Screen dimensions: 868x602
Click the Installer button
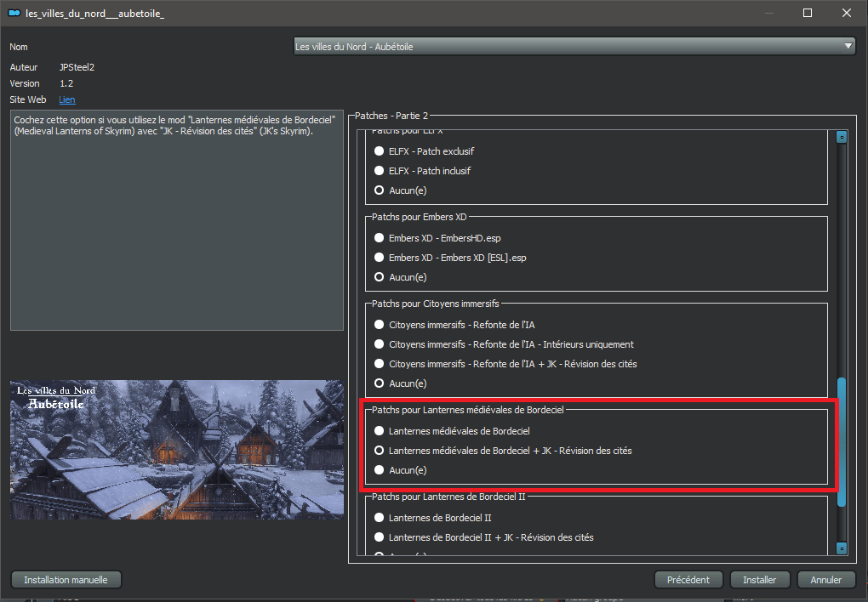click(x=759, y=580)
